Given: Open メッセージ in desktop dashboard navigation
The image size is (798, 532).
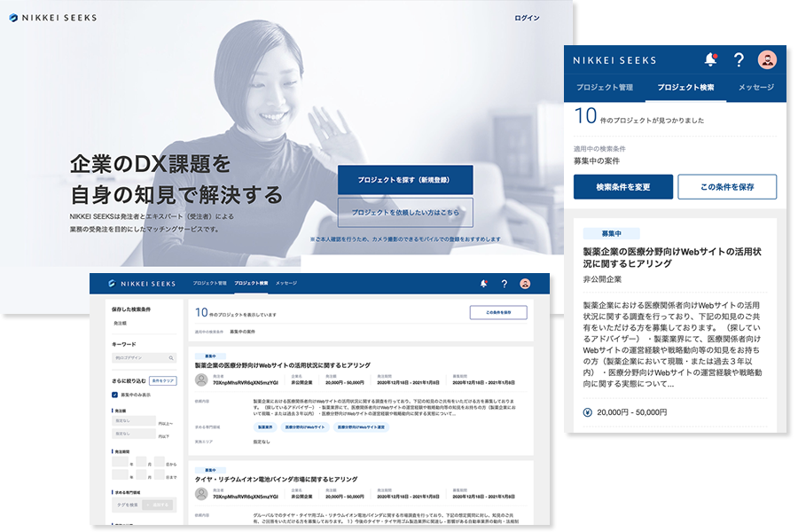Looking at the screenshot, I should (286, 283).
